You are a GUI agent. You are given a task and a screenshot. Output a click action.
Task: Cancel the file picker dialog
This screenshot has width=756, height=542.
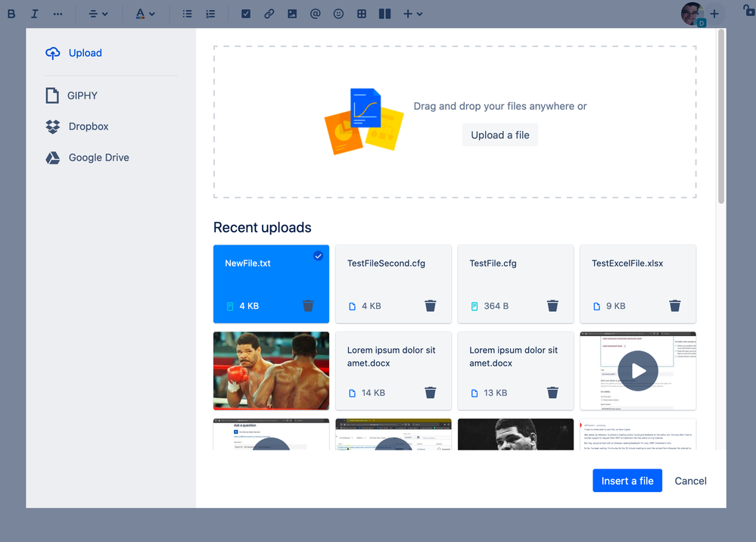coord(690,481)
